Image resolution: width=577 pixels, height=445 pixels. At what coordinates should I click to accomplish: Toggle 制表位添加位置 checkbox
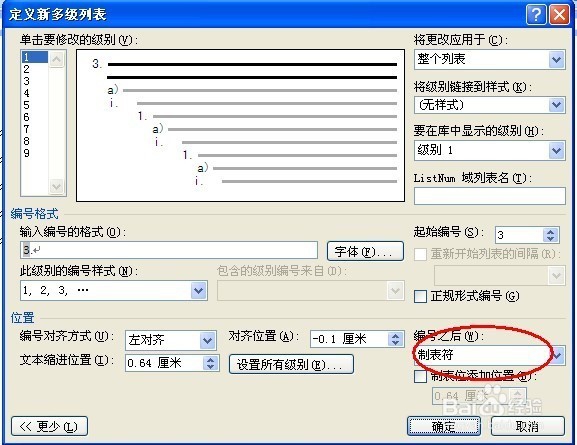tap(420, 377)
